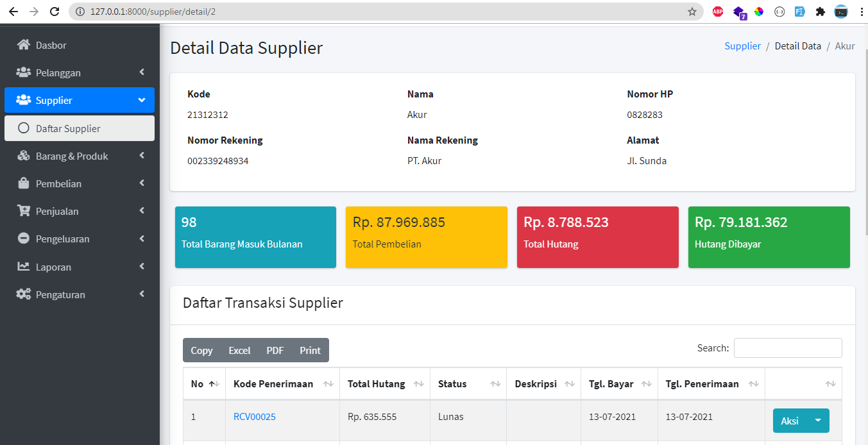Click the Laporan chart icon
Screen dimensions: 868x445
tap(24, 267)
